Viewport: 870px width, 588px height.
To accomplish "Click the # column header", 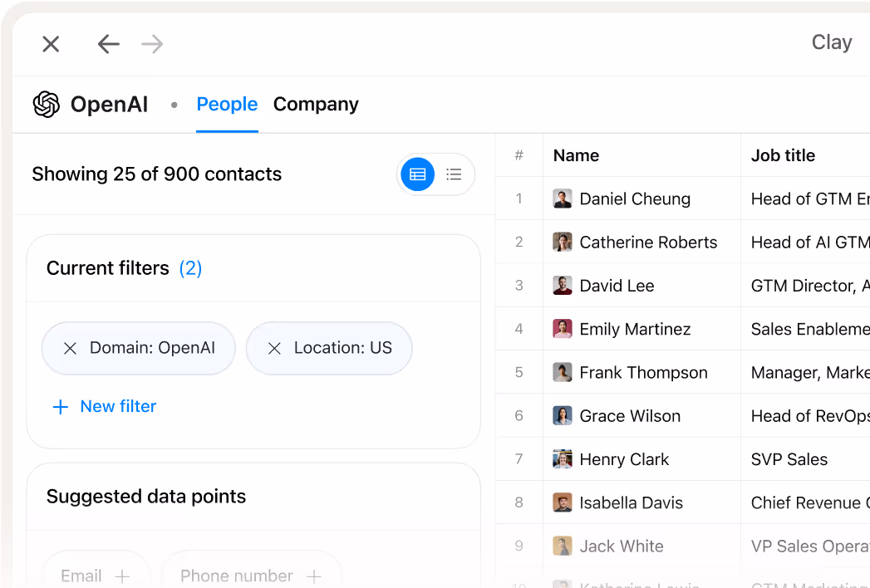I will [x=519, y=155].
